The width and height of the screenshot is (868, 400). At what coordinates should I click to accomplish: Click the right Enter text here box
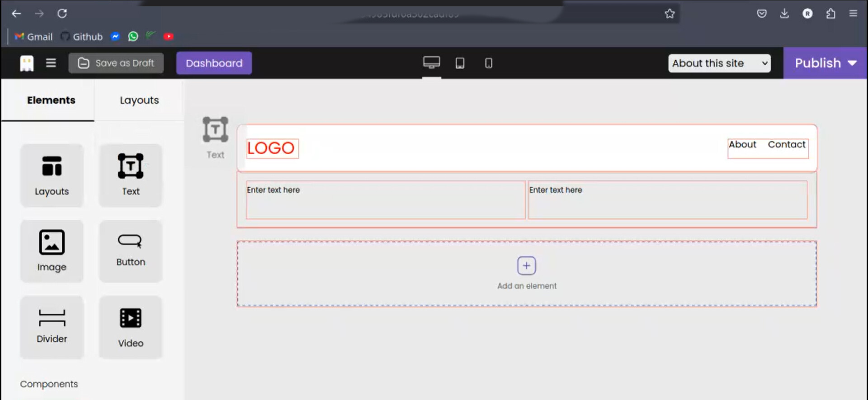pos(668,200)
